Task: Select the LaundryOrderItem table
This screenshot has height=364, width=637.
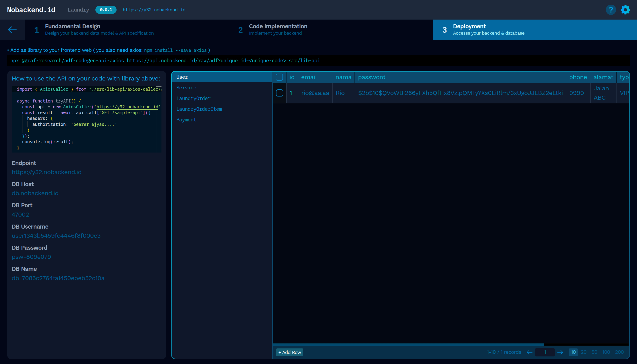Action: tap(199, 109)
